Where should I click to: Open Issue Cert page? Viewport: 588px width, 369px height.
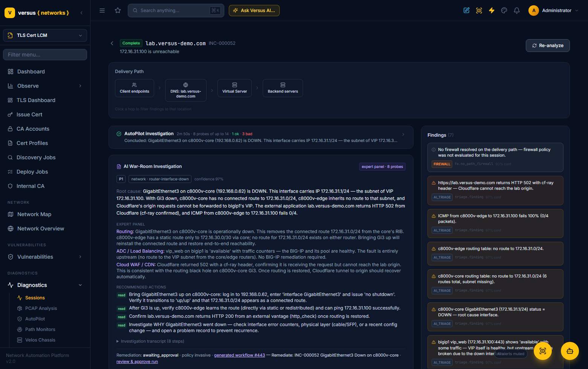coord(45,114)
